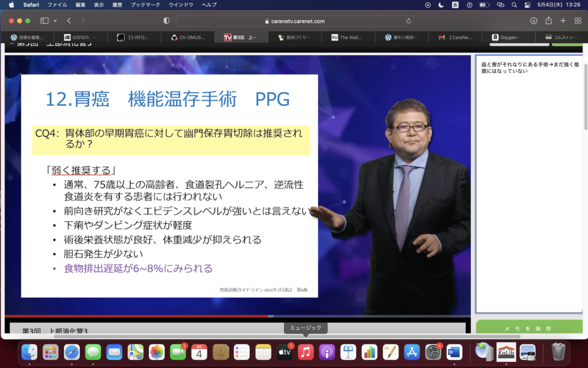588x368 pixels.
Task: Open Control Center in the menu bar
Action: (x=528, y=5)
